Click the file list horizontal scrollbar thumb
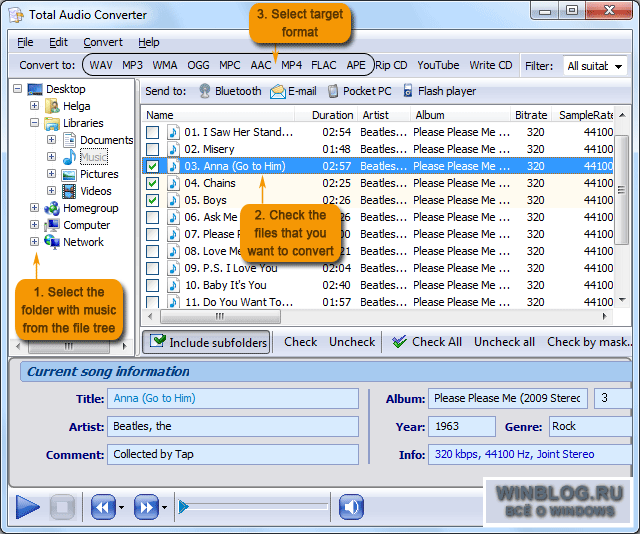This screenshot has height=534, width=640. point(220,316)
